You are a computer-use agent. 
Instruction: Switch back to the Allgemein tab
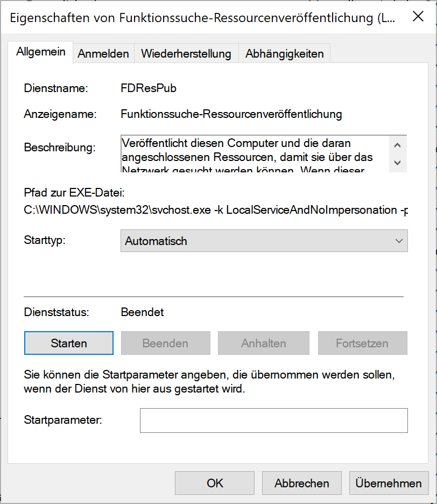pyautogui.click(x=40, y=53)
